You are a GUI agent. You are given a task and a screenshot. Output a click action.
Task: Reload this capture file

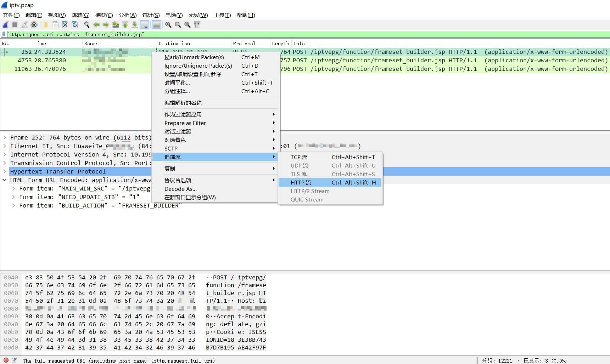tap(74, 25)
